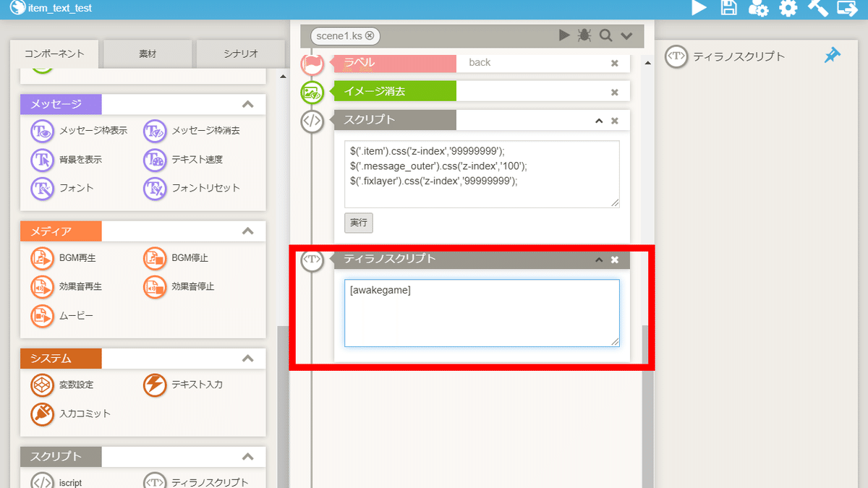Viewport: 868px width, 488px height.
Task: Click the hammer build icon
Action: click(x=817, y=8)
